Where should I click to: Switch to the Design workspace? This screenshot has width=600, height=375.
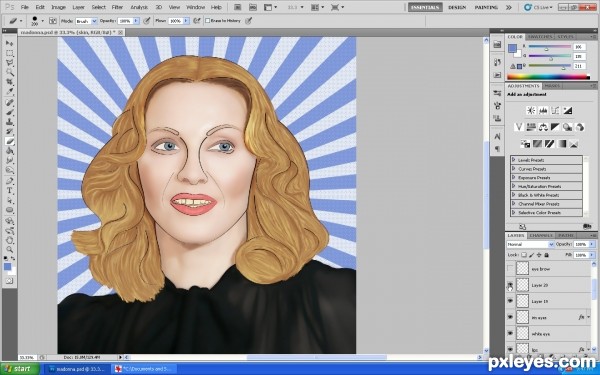click(x=457, y=7)
